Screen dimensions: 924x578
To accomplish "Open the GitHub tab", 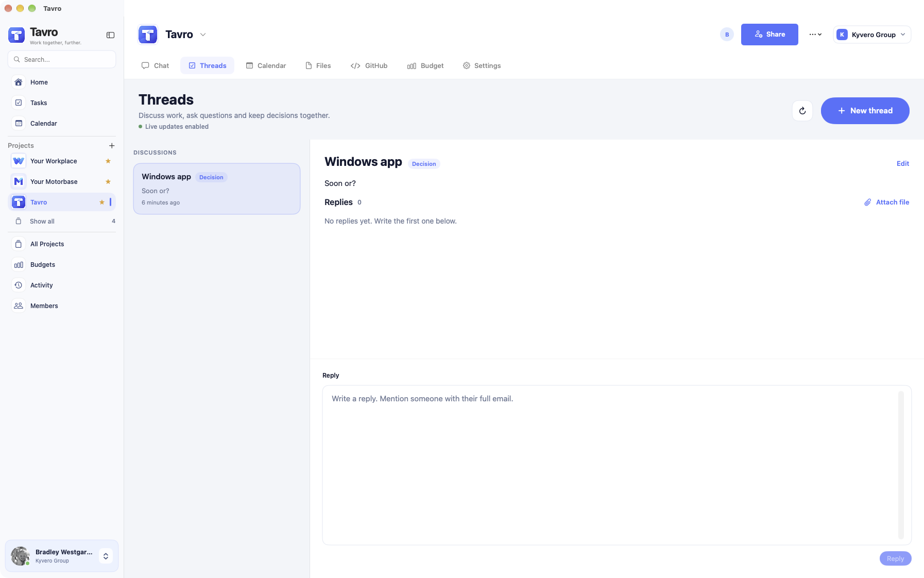I will (369, 66).
